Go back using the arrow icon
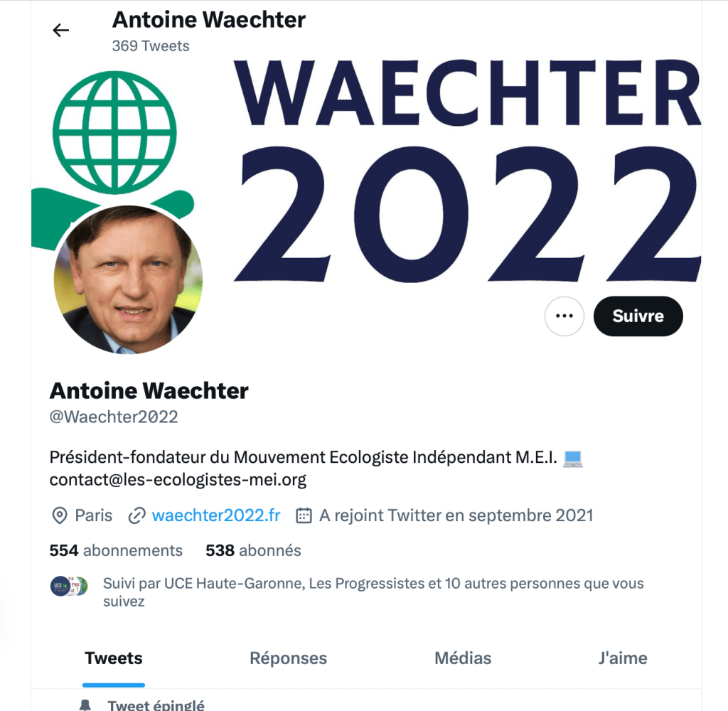The width and height of the screenshot is (728, 711). [61, 31]
